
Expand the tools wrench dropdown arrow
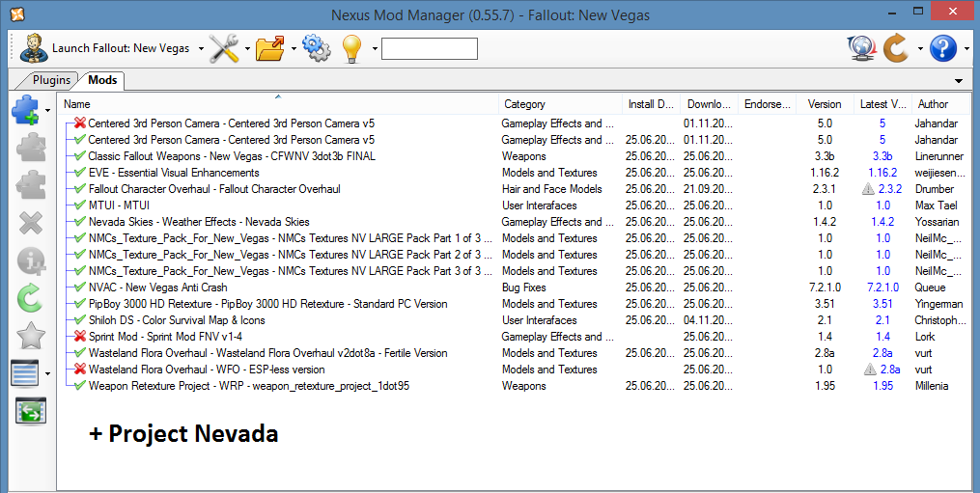tap(247, 49)
